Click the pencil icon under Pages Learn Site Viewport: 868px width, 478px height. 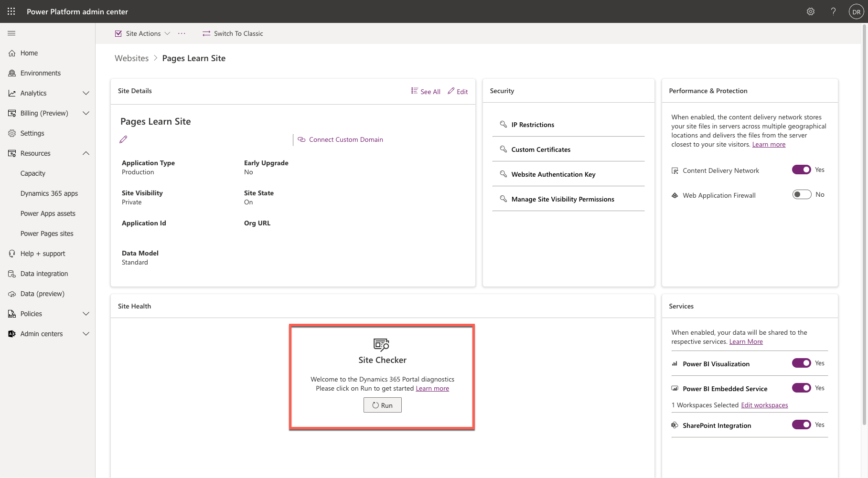pyautogui.click(x=123, y=139)
